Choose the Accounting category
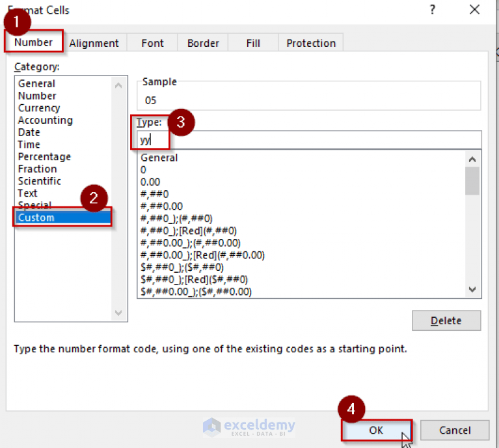 [46, 120]
